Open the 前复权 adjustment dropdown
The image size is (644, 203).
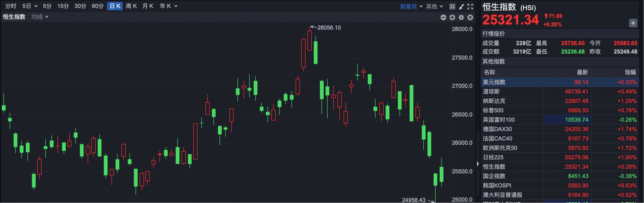pyautogui.click(x=411, y=6)
